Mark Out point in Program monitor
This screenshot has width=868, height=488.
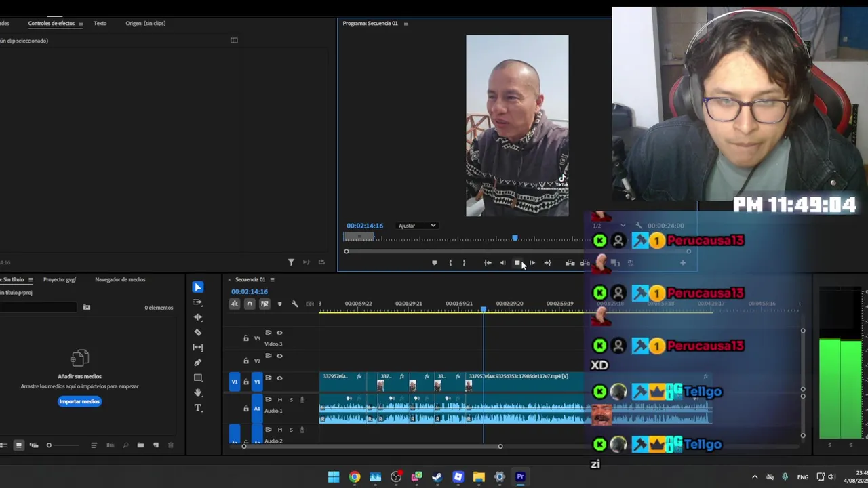point(464,263)
